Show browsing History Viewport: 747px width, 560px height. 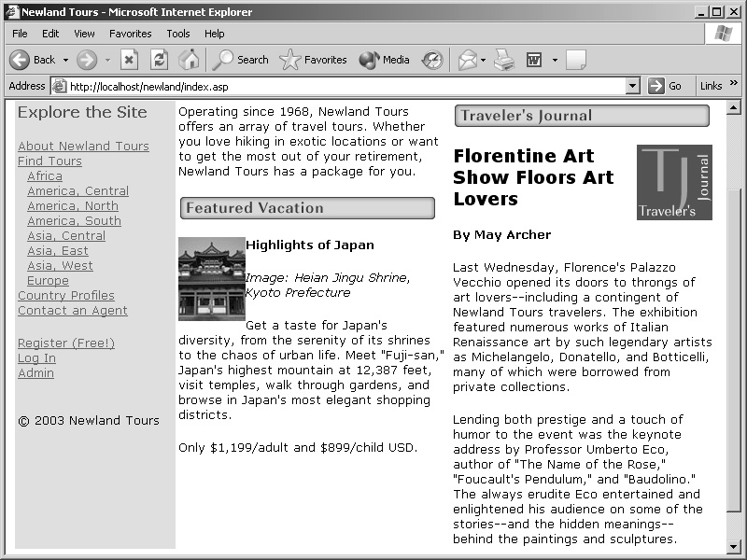432,60
